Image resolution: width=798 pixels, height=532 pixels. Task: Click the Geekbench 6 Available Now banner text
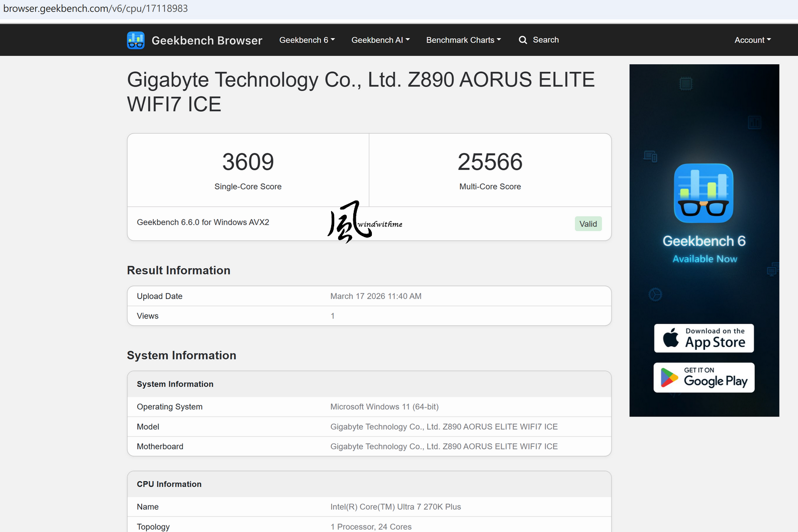click(705, 250)
